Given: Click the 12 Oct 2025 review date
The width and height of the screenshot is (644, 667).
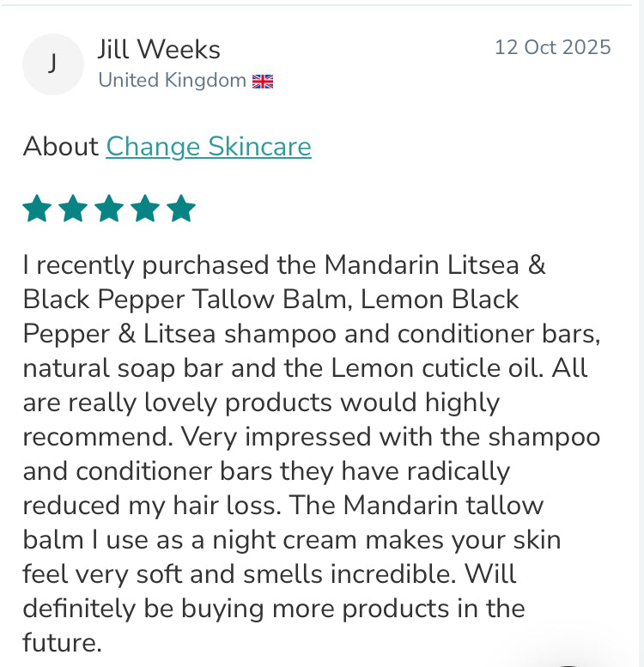Looking at the screenshot, I should coord(552,47).
